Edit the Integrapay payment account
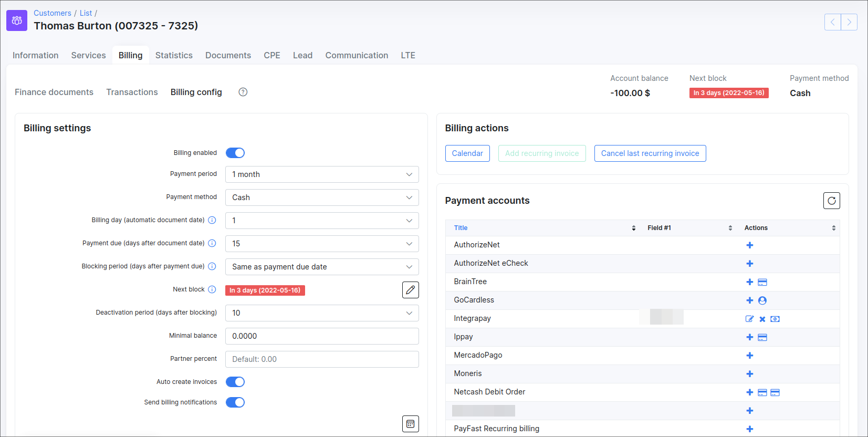This screenshot has height=437, width=868. click(x=749, y=319)
